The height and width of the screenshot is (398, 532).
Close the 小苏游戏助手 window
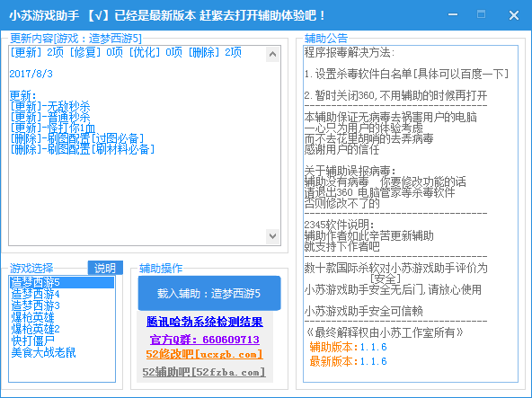[x=514, y=15]
